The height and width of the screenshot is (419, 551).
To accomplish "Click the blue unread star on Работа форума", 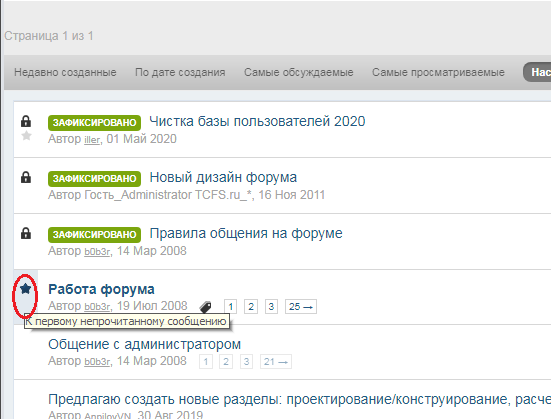I will point(25,289).
